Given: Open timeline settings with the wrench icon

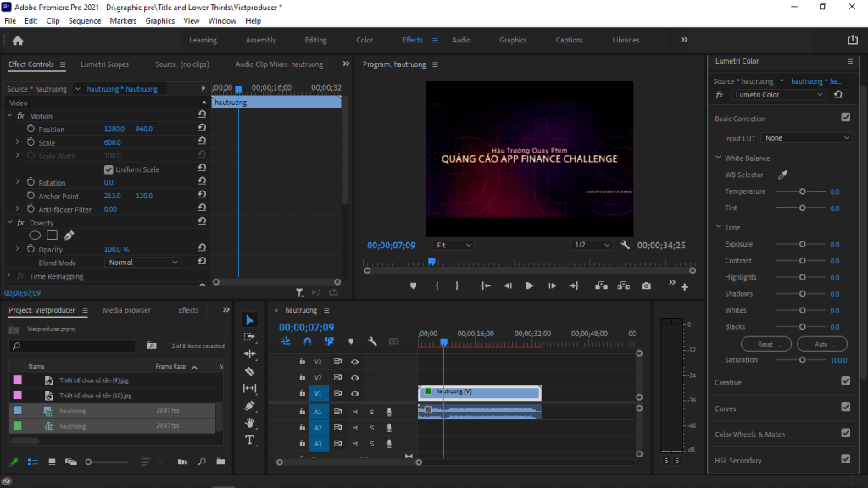Looking at the screenshot, I should click(371, 341).
